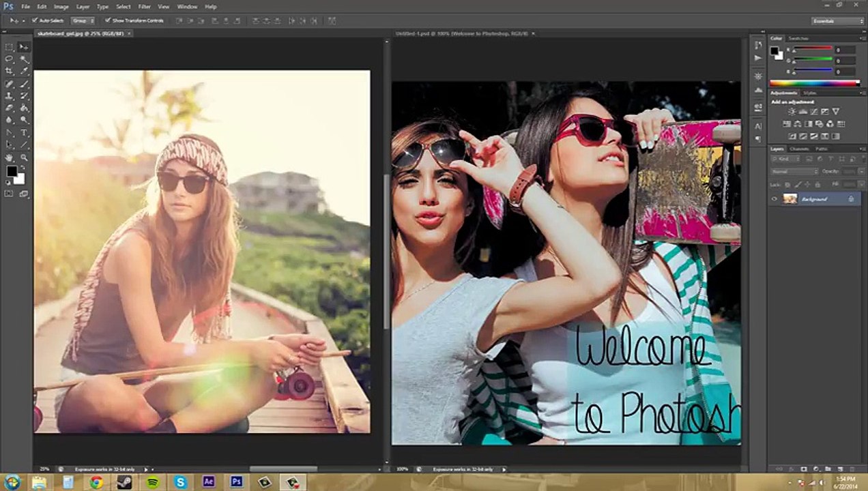The image size is (868, 491).
Task: Open the Character panel icon
Action: [x=758, y=126]
